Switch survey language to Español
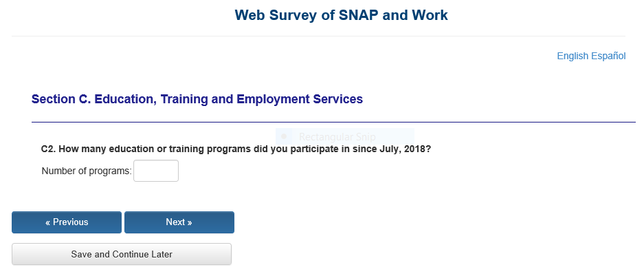Image resolution: width=644 pixels, height=274 pixels. 608,56
